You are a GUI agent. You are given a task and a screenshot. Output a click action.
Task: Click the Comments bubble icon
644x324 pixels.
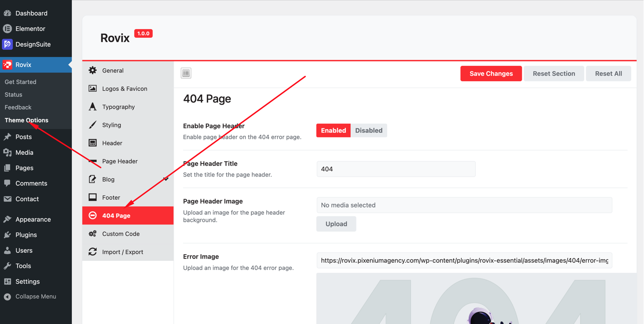tap(7, 183)
